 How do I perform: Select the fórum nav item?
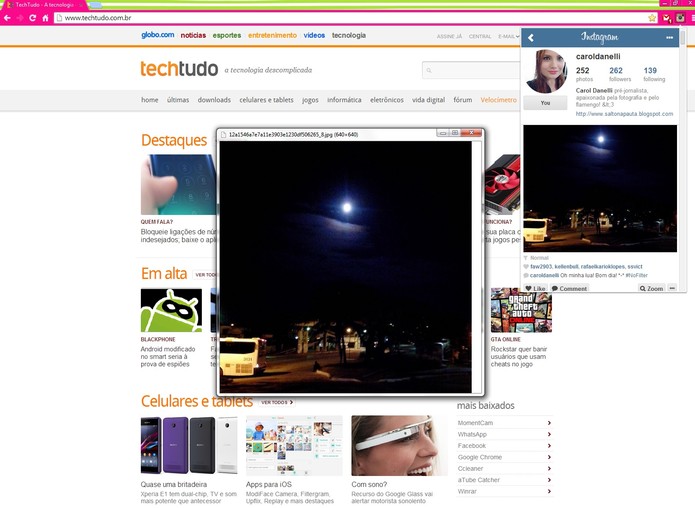(462, 100)
